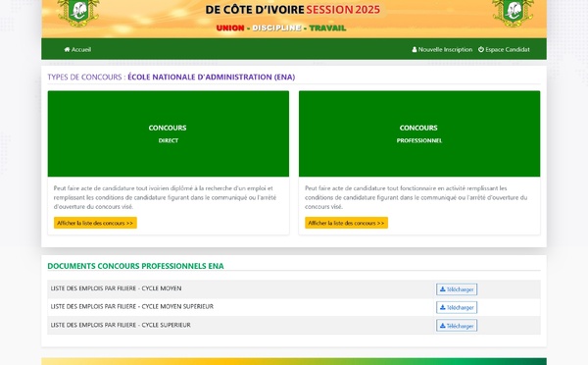Click the power icon beside Espace Candidat

click(481, 49)
